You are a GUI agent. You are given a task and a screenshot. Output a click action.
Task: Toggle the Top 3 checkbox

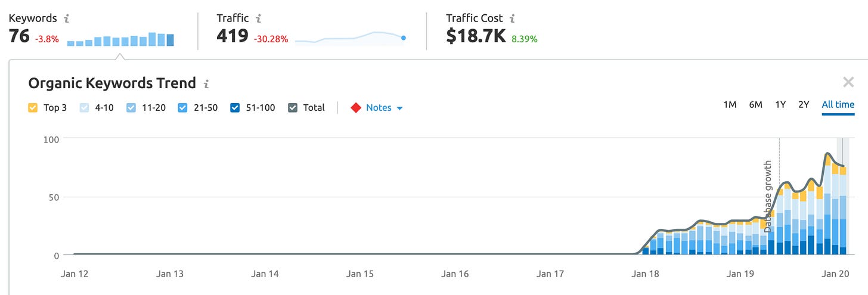[33, 108]
